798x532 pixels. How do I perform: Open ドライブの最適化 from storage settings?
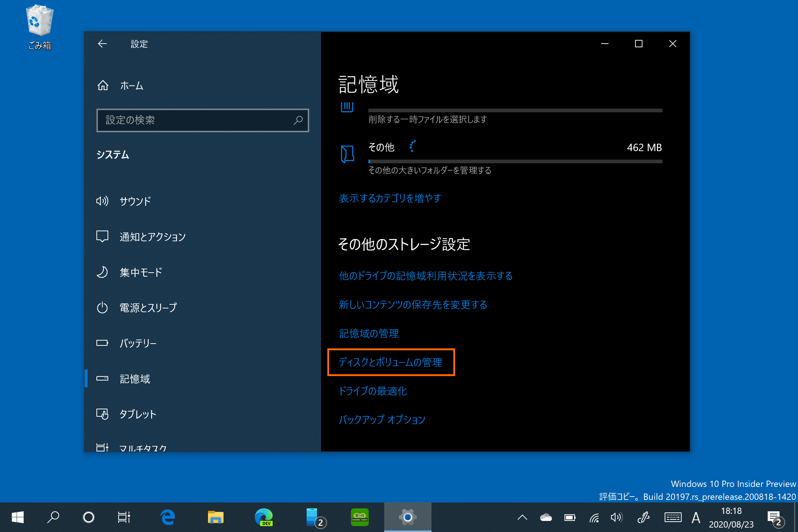(x=373, y=391)
